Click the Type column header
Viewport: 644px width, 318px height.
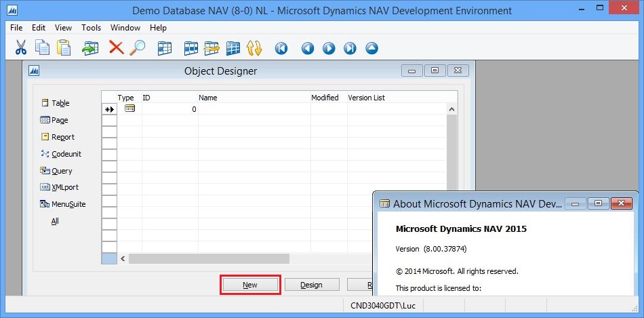[125, 98]
